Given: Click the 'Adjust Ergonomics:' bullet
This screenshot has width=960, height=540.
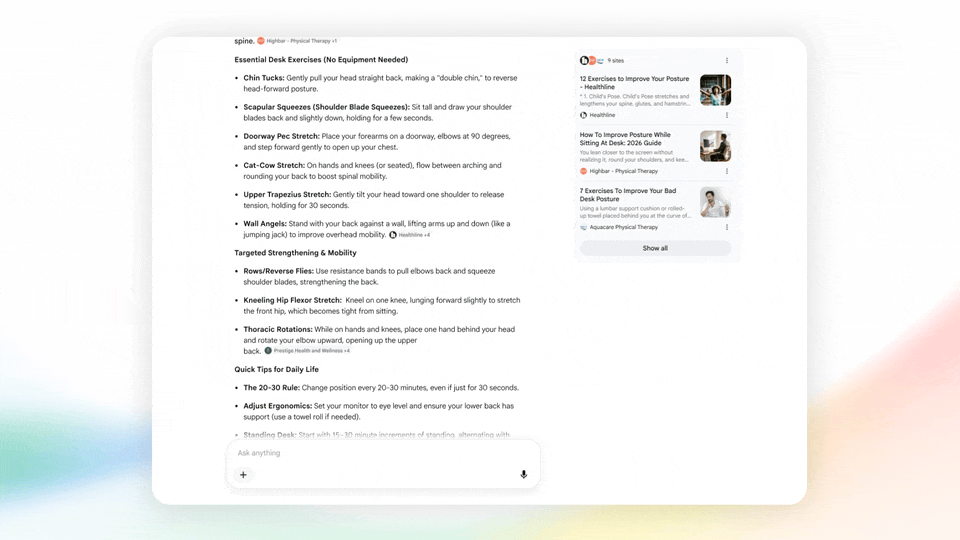Looking at the screenshot, I should coord(277,406).
